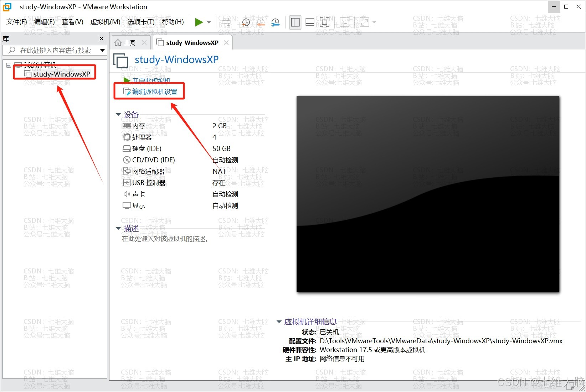Collapse the 描述 section
Image resolution: width=586 pixels, height=392 pixels.
coord(118,228)
